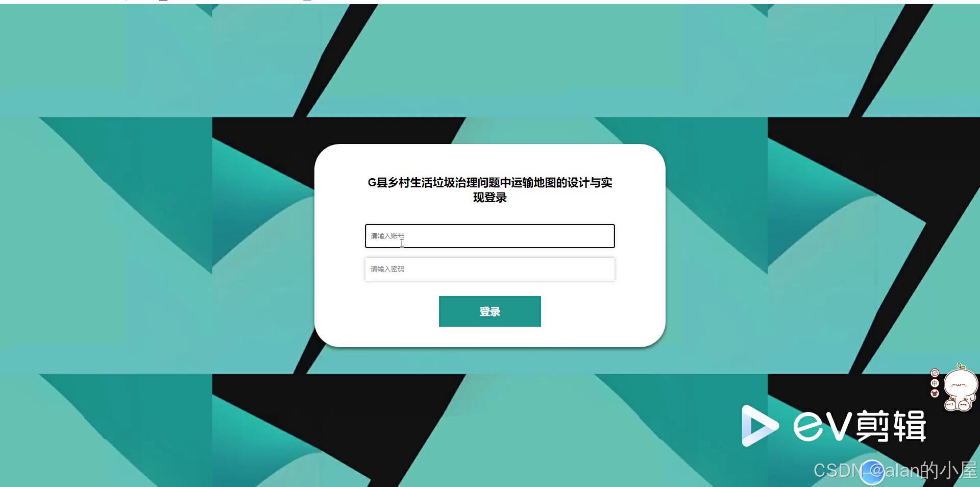
Task: Click the CSDN watermark text
Action: [838, 470]
